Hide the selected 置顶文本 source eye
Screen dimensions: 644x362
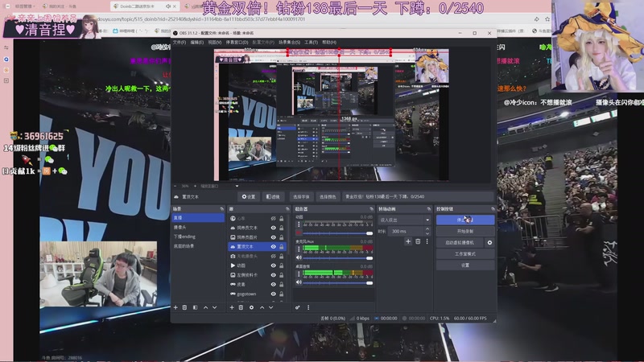pyautogui.click(x=273, y=247)
